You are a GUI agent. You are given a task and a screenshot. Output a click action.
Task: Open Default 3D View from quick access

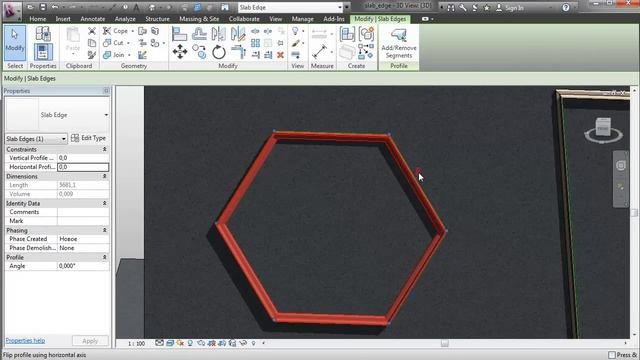click(x=152, y=7)
